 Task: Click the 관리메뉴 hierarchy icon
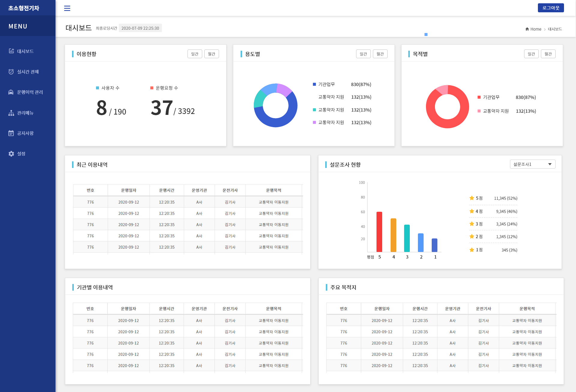pos(11,113)
